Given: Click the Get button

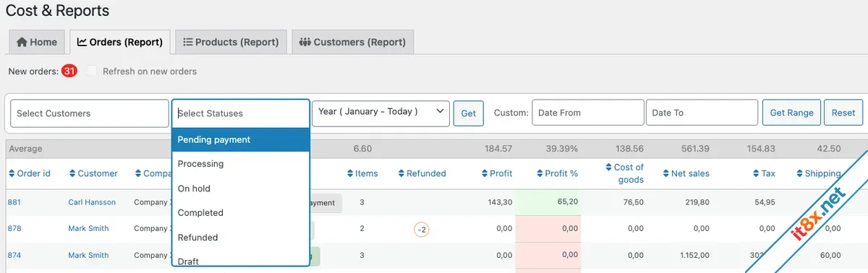Looking at the screenshot, I should 469,113.
